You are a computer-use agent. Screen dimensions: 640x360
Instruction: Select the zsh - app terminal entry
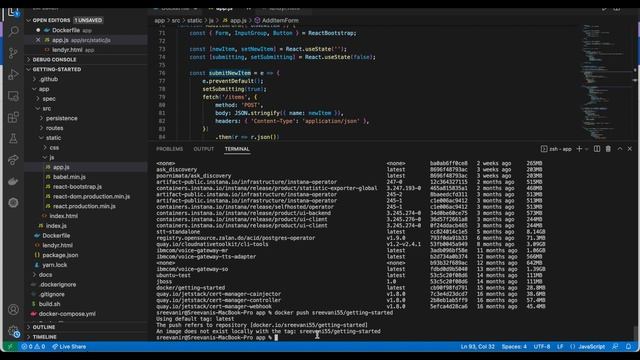[556, 149]
